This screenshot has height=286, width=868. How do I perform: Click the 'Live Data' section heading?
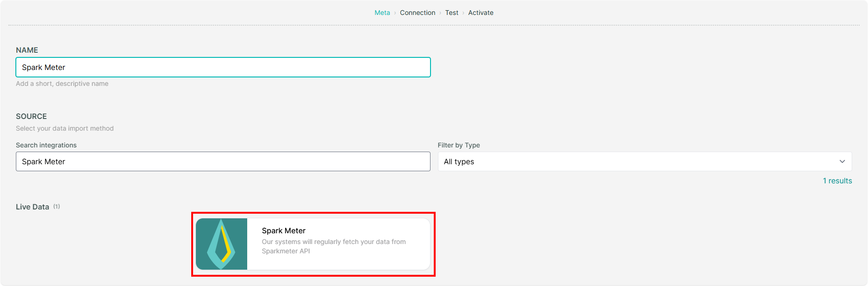pos(32,207)
